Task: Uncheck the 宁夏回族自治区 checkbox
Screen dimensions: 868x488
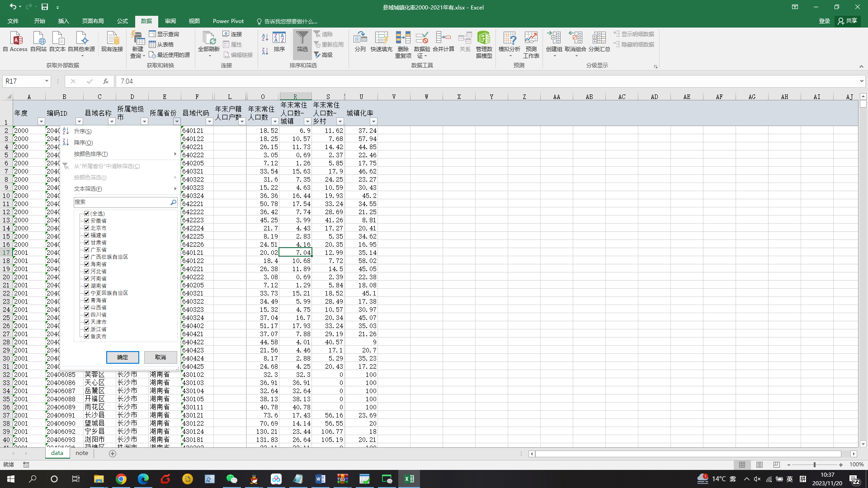Action: click(87, 293)
